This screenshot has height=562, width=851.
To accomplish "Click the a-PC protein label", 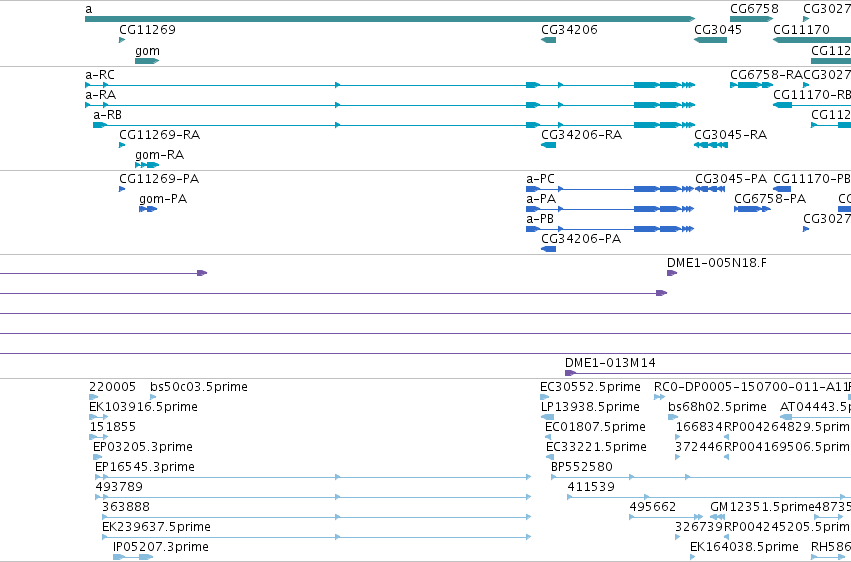I will (540, 179).
